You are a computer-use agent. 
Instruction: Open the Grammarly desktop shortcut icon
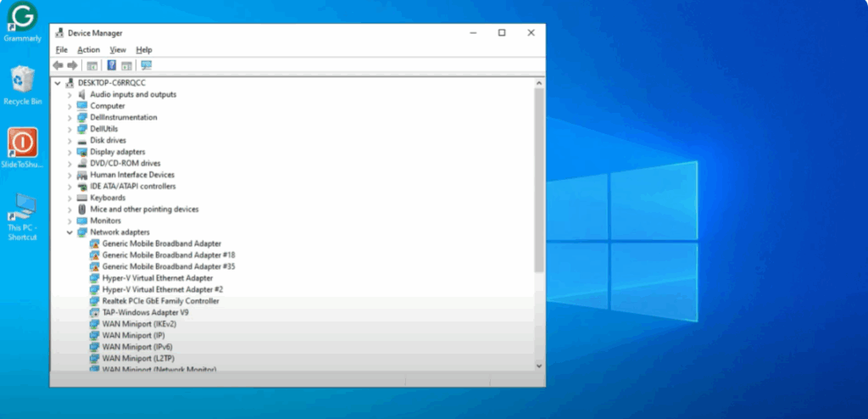pyautogui.click(x=22, y=18)
